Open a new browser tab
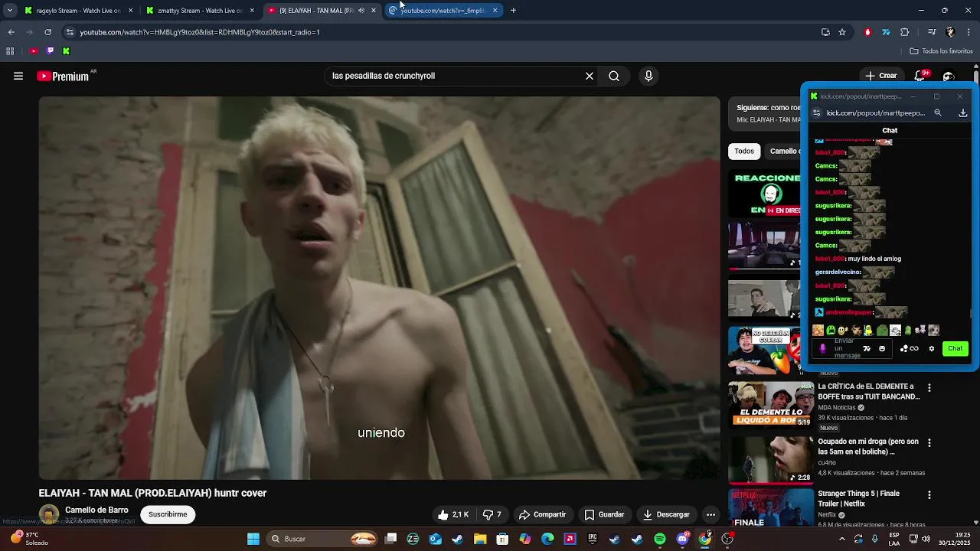 pos(513,11)
